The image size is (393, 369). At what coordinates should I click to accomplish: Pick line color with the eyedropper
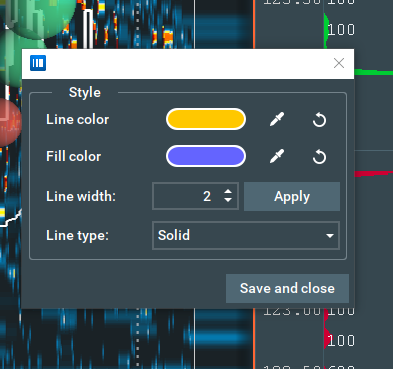[277, 119]
